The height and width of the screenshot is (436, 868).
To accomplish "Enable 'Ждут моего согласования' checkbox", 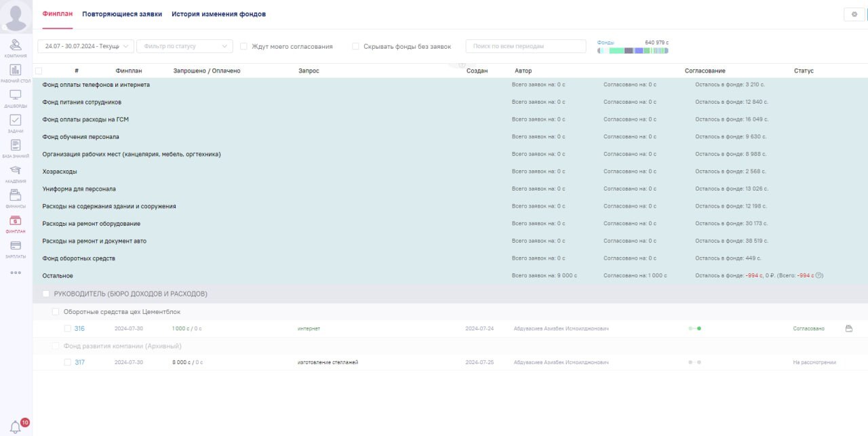I will pyautogui.click(x=244, y=46).
